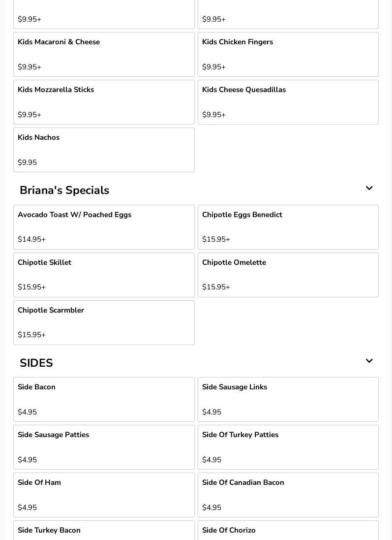Open Side Of Turkey Patties item

(x=288, y=447)
